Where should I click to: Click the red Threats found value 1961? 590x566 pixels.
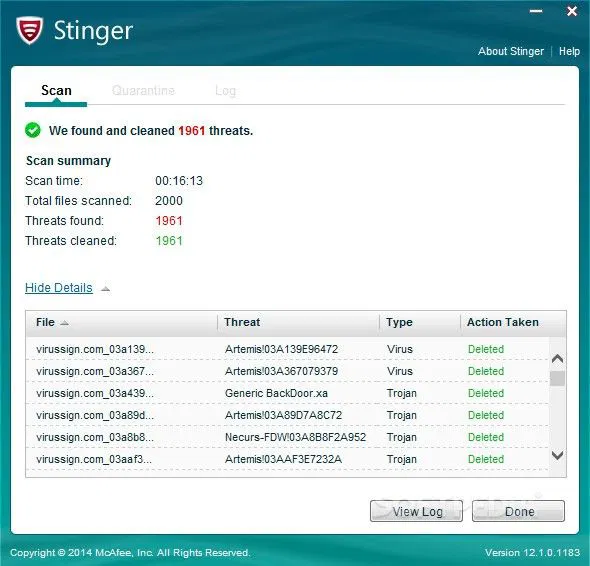(169, 221)
